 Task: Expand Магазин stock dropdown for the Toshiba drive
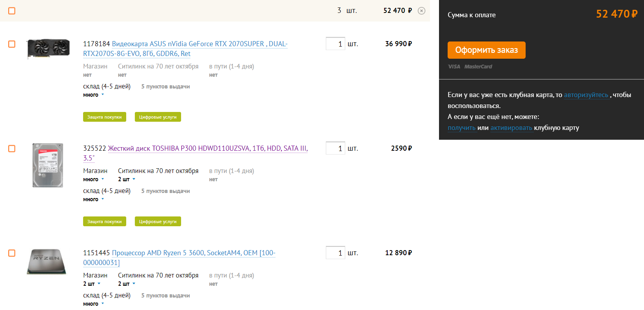(94, 179)
